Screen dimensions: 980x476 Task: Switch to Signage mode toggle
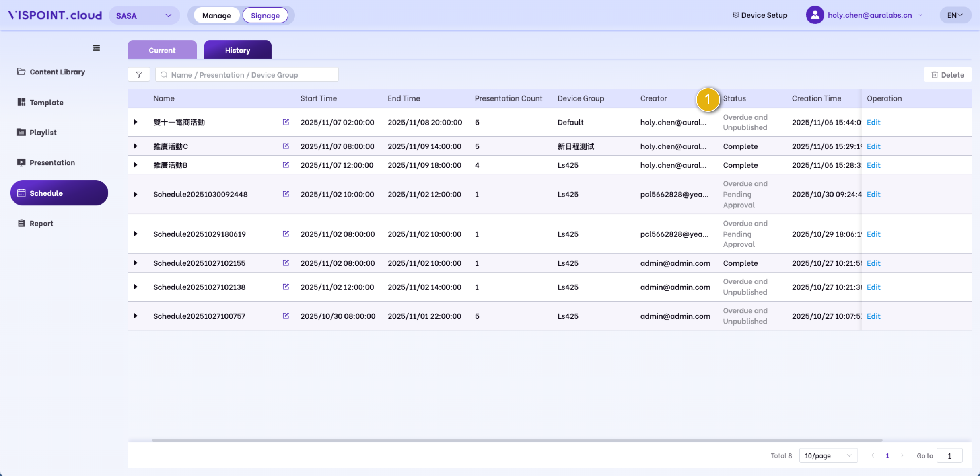click(265, 16)
